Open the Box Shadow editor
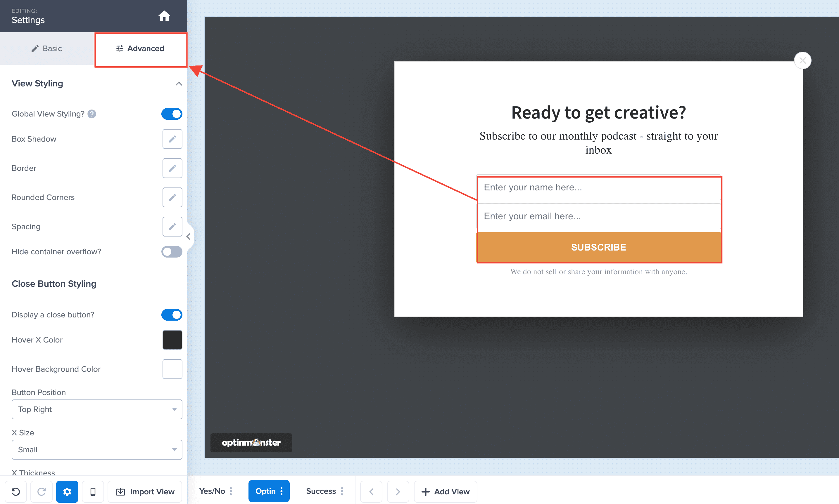839x504 pixels. tap(172, 139)
